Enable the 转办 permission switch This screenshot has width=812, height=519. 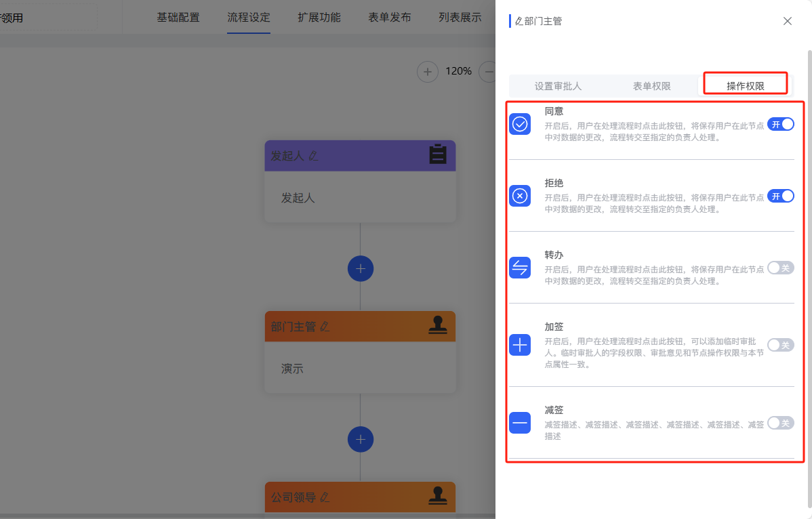pyautogui.click(x=780, y=268)
